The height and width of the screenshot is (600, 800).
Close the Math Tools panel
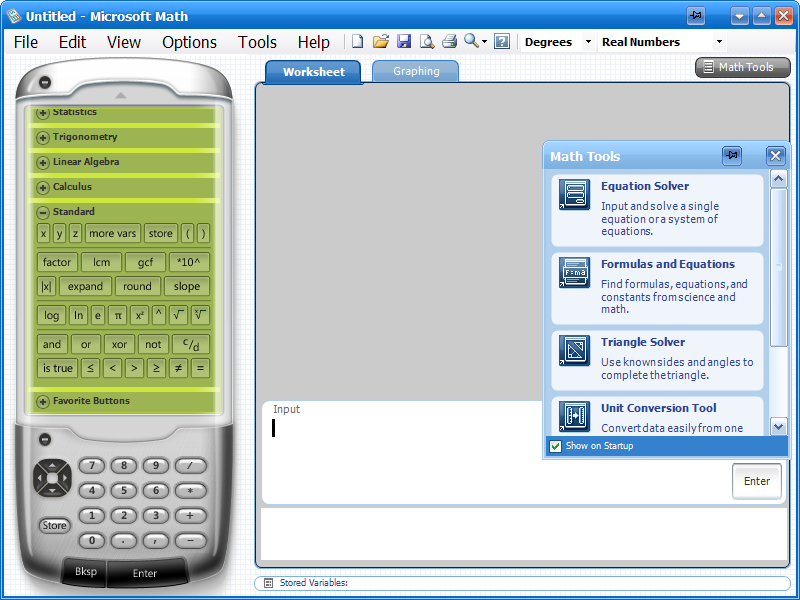point(776,156)
